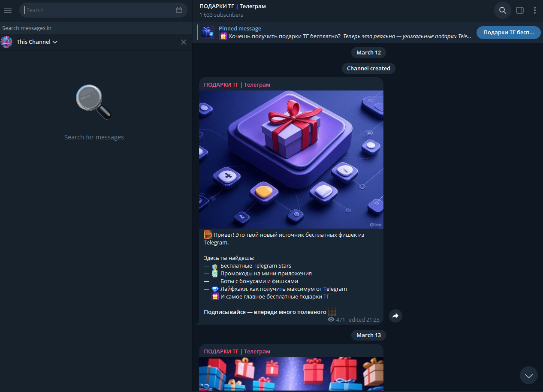Click the large magnifying glass illustration

pyautogui.click(x=94, y=102)
